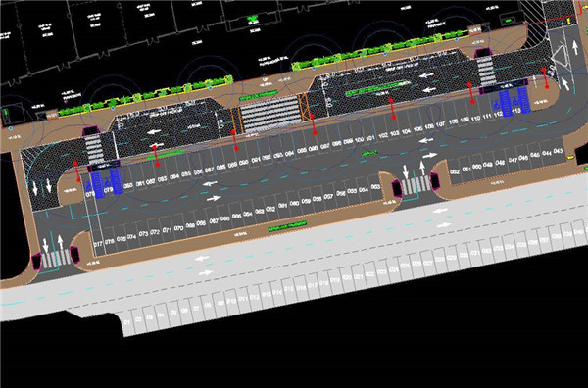The width and height of the screenshot is (588, 388).
Task: Click parking space number 113
Action: click(516, 111)
